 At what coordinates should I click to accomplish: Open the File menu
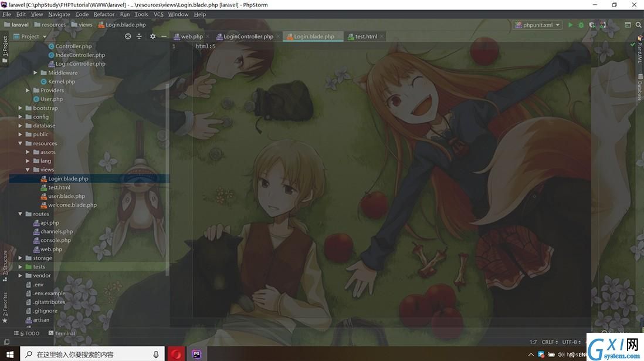pos(6,15)
